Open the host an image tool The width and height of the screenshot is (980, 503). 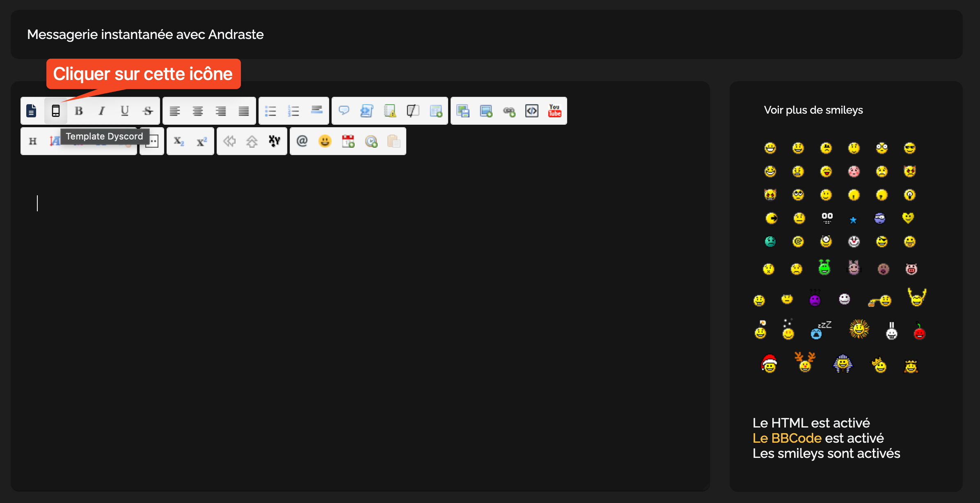(463, 111)
